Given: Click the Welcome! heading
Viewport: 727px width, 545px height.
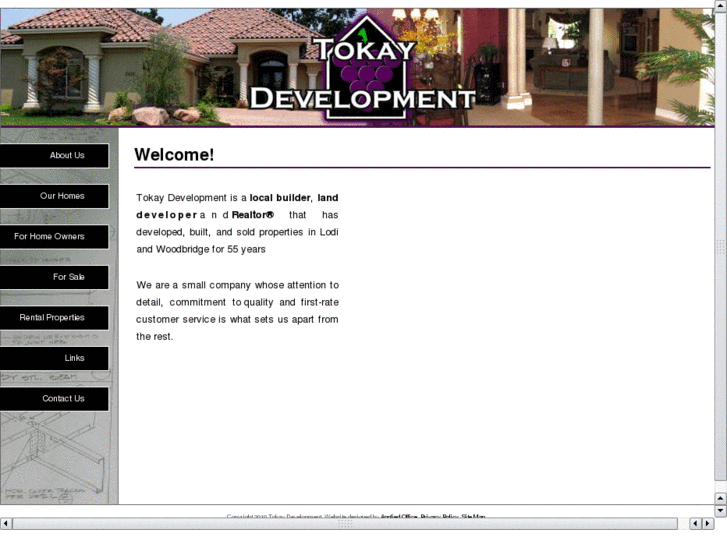Looking at the screenshot, I should [174, 154].
